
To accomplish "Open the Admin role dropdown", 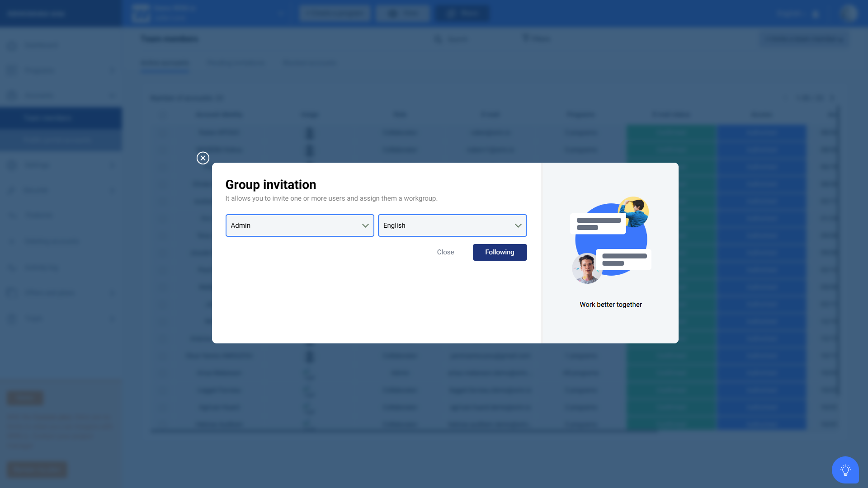I will click(x=299, y=225).
